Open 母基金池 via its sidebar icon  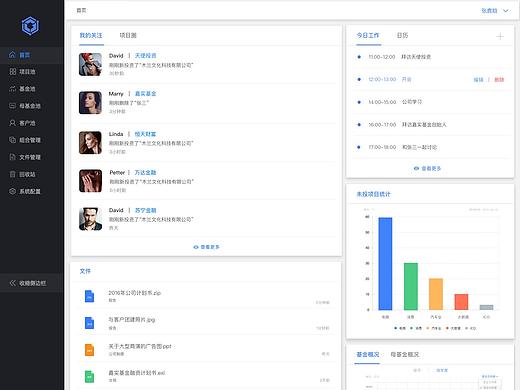pyautogui.click(x=13, y=106)
